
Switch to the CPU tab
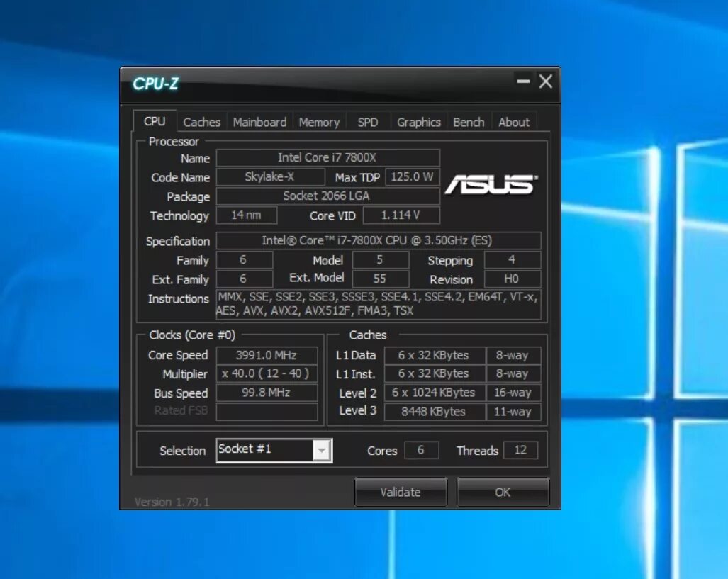point(155,122)
